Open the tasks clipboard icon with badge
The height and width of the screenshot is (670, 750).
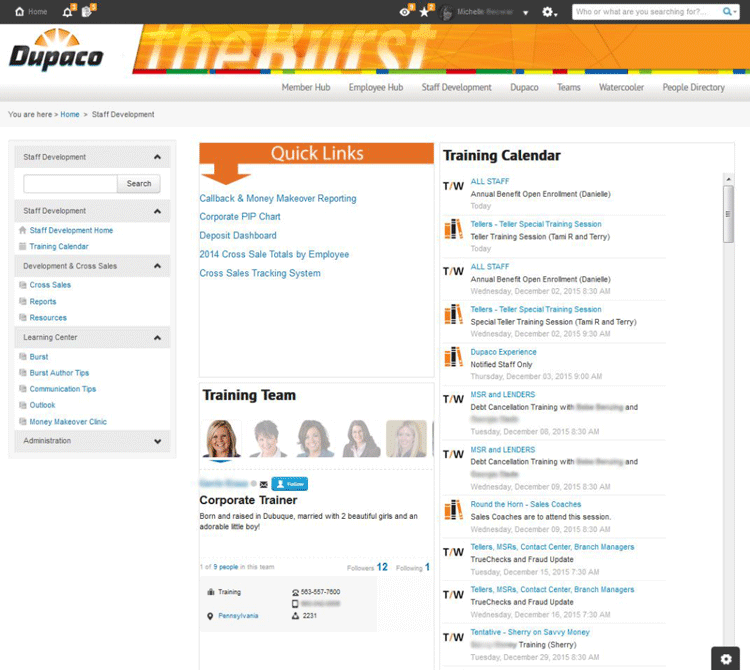(x=87, y=12)
